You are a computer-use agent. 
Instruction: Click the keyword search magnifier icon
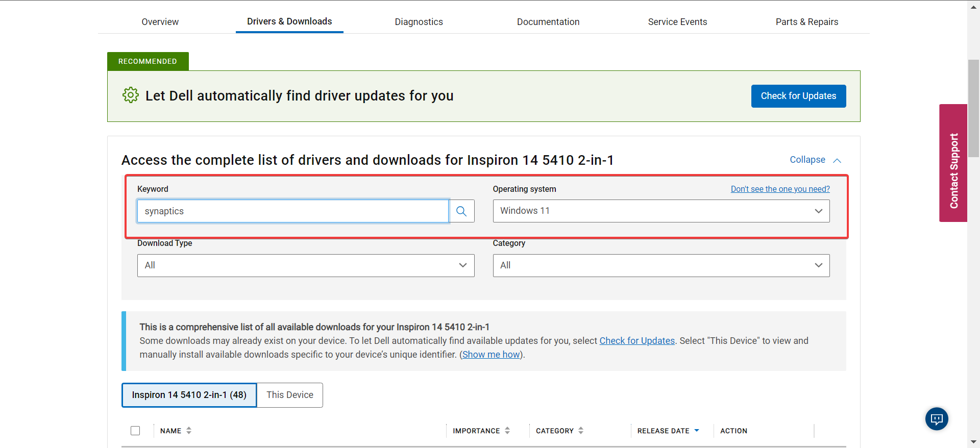click(461, 211)
